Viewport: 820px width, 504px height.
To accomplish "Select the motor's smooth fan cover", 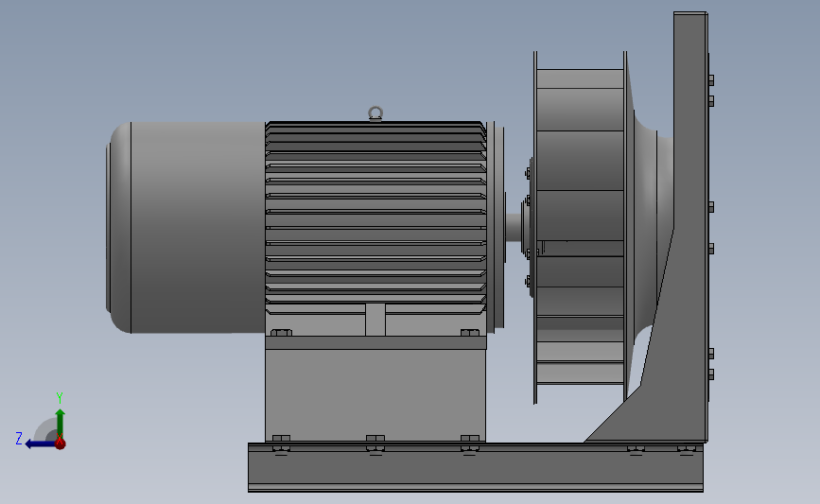I will pos(186,228).
